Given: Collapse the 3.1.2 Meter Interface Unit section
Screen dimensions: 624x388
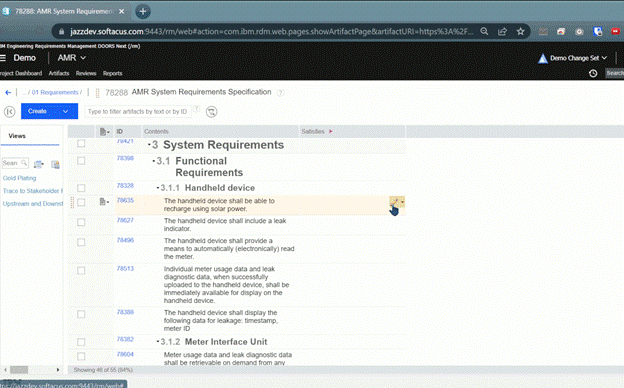Looking at the screenshot, I should click(158, 342).
